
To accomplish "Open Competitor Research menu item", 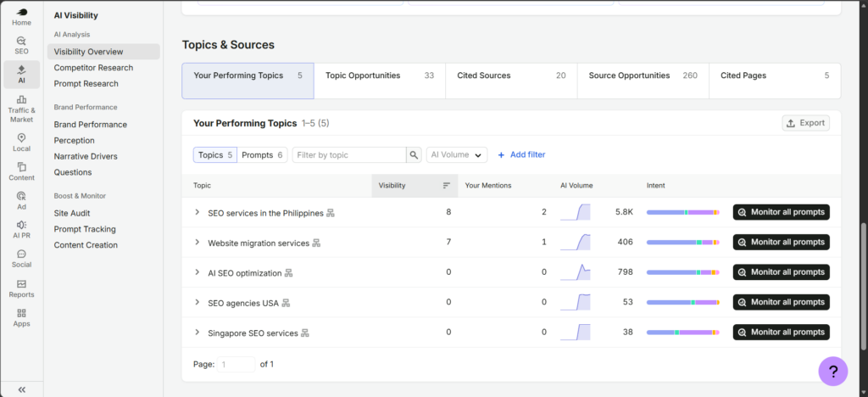I will 93,68.
